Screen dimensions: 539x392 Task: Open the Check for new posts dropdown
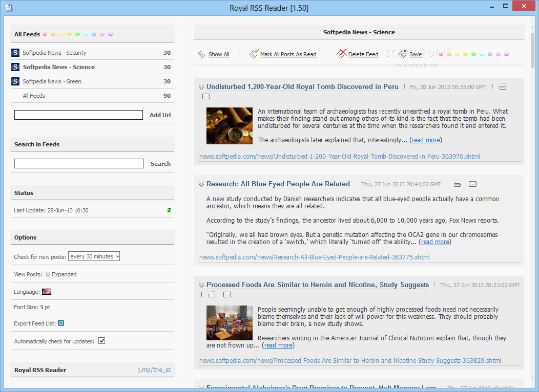pos(94,256)
